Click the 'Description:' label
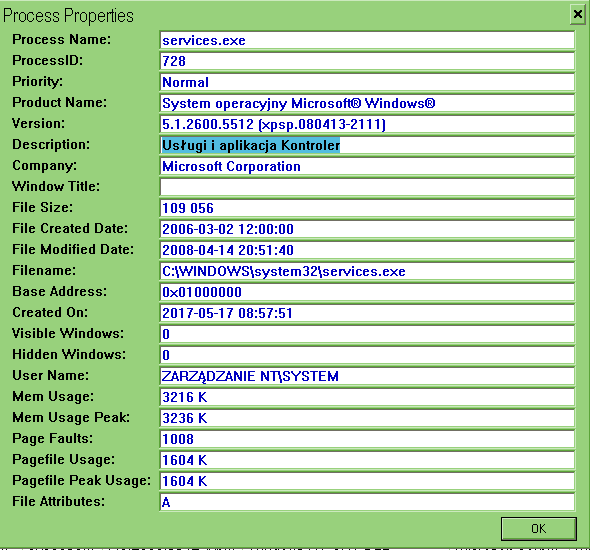Screen dimensions: 590x550 (51, 145)
